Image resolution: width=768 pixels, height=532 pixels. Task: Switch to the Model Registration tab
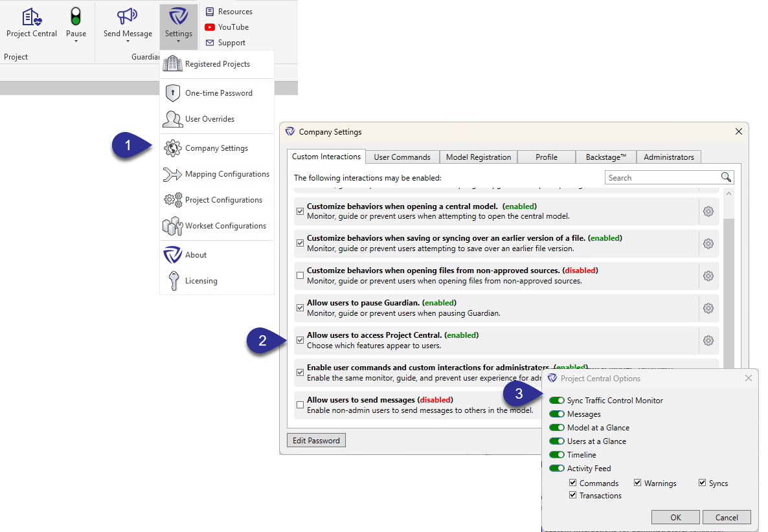[x=478, y=157]
